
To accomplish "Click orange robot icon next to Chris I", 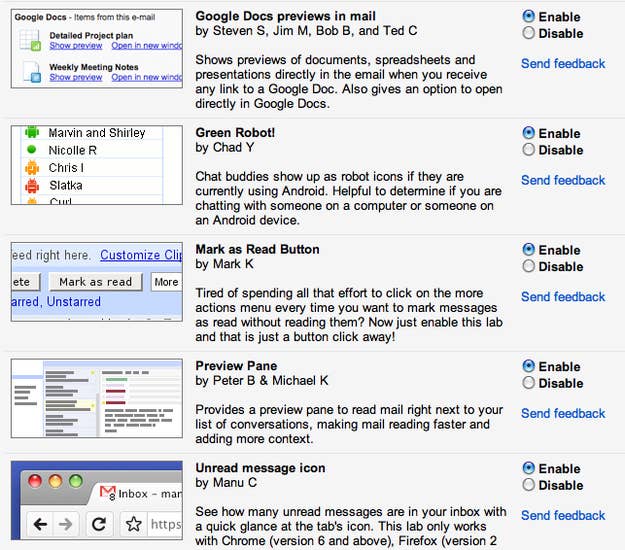I will point(32,168).
